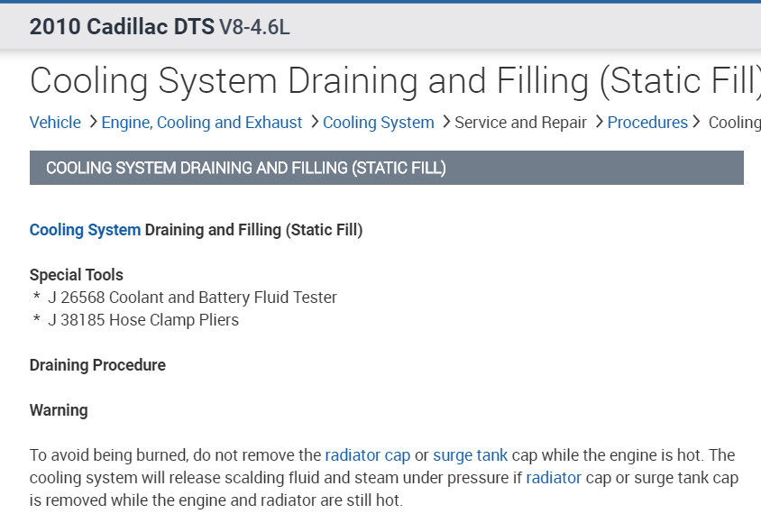Click the chevron after Vehicle breadcrumb
The width and height of the screenshot is (761, 532).
pos(91,123)
